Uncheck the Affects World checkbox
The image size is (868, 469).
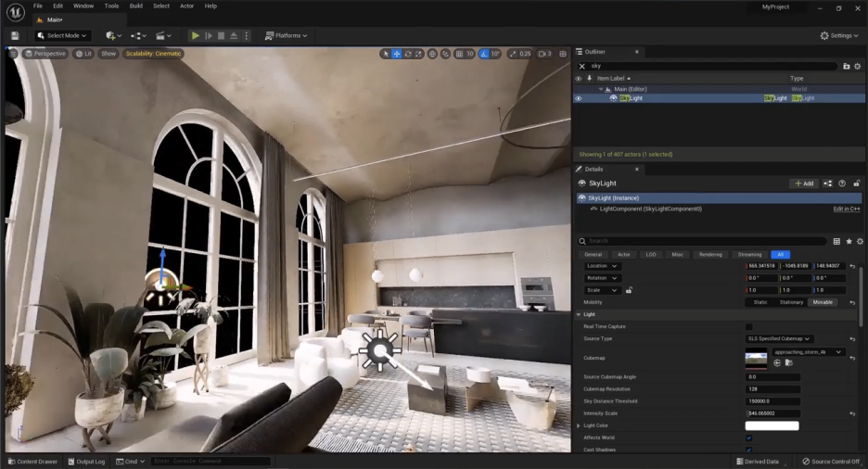click(749, 438)
